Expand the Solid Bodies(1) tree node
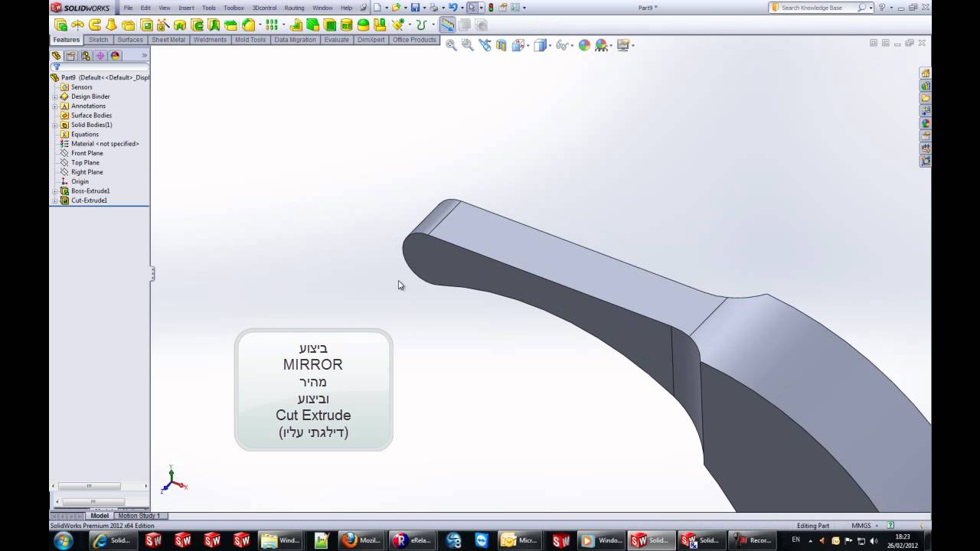980x551 pixels. [55, 125]
